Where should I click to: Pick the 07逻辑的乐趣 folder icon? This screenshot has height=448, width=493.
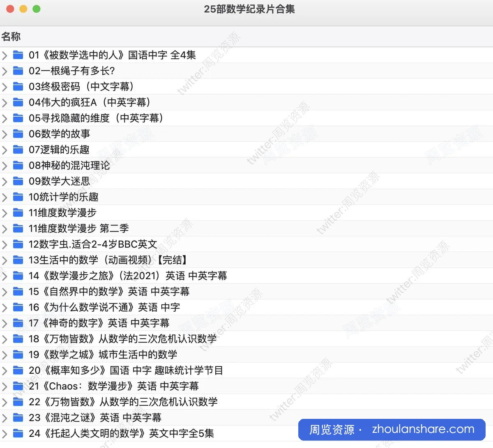tap(18, 149)
